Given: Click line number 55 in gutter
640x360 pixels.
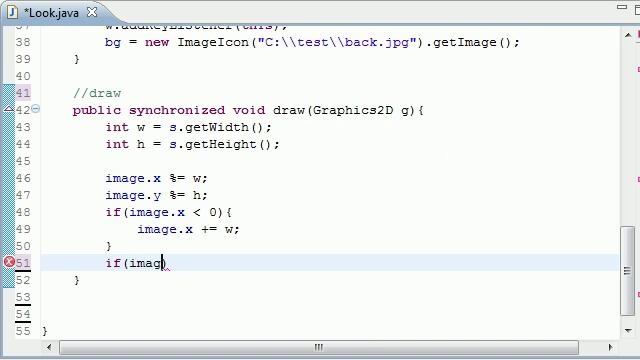Looking at the screenshot, I should coord(23,331).
